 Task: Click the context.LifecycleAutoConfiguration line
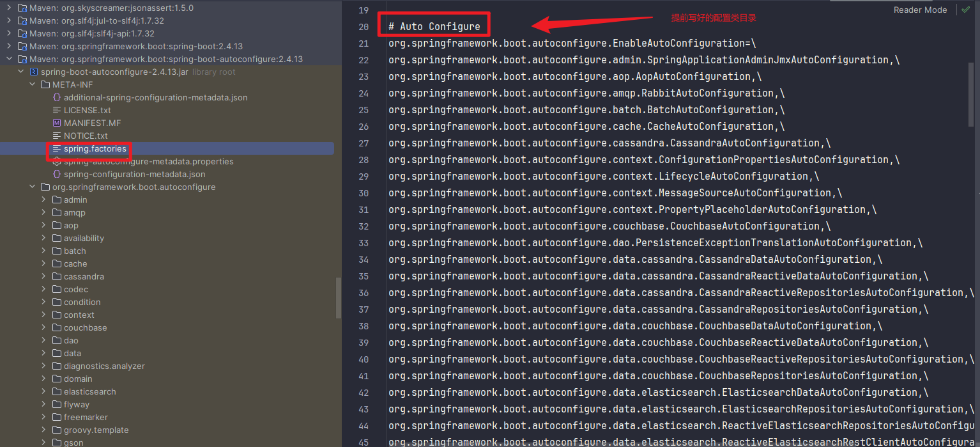[x=604, y=176]
